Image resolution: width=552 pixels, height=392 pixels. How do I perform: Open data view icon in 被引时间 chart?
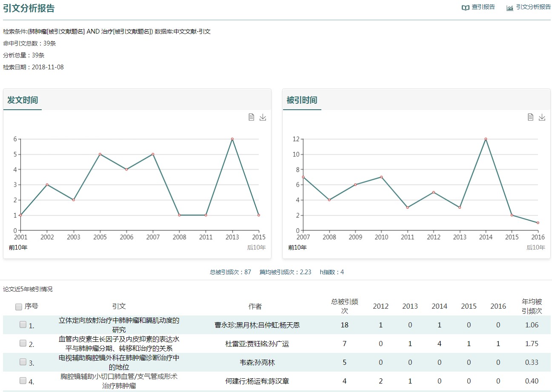click(530, 117)
